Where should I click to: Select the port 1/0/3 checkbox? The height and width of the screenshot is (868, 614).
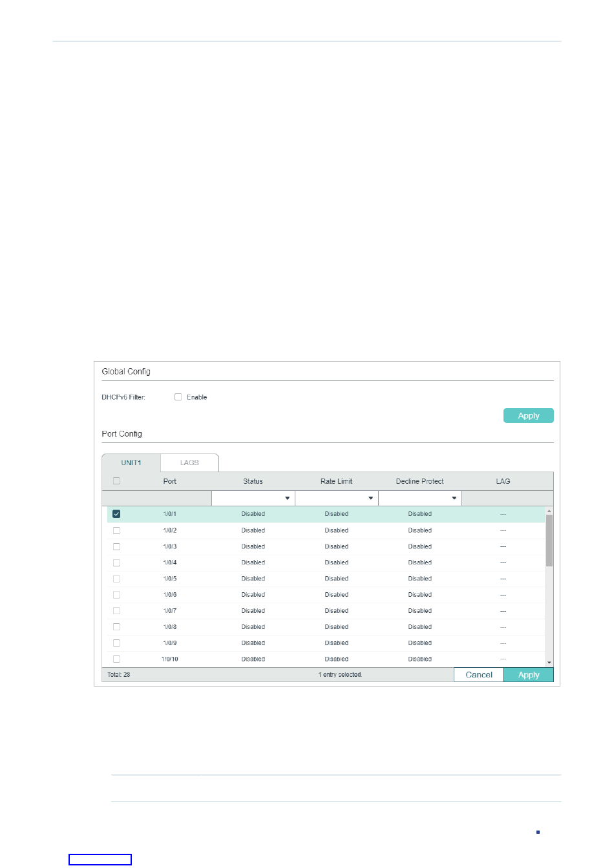click(116, 546)
